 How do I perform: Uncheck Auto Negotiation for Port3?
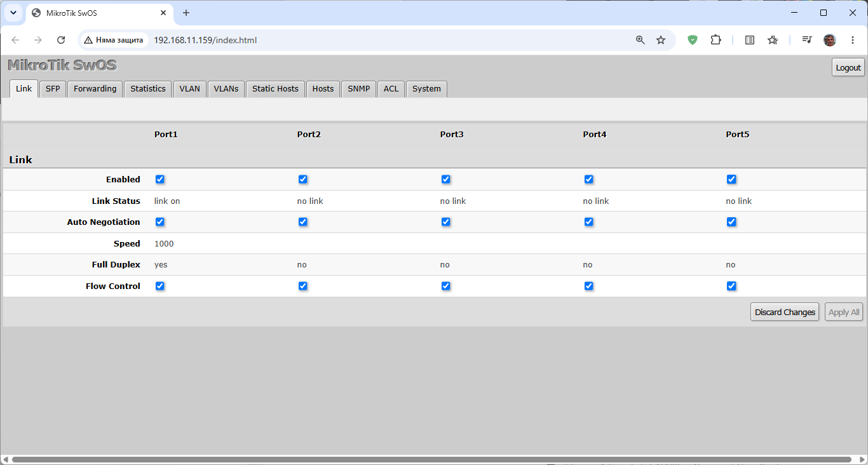pyautogui.click(x=446, y=222)
